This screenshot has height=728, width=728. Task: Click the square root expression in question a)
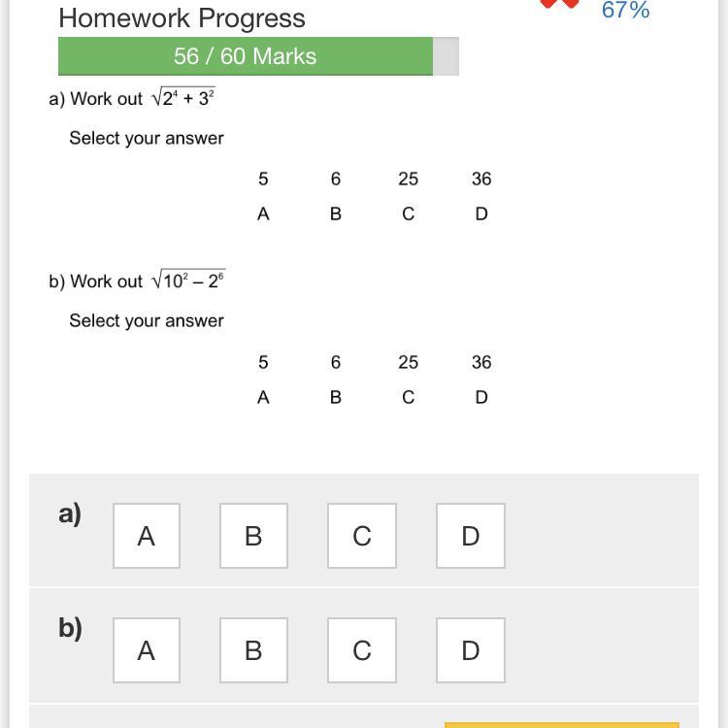click(x=183, y=97)
